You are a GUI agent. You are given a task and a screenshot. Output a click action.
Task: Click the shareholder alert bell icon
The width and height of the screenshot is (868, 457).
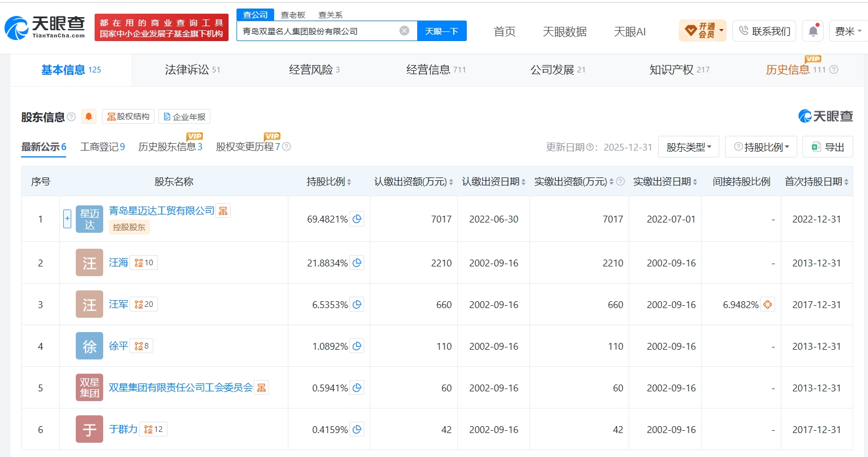(x=89, y=116)
